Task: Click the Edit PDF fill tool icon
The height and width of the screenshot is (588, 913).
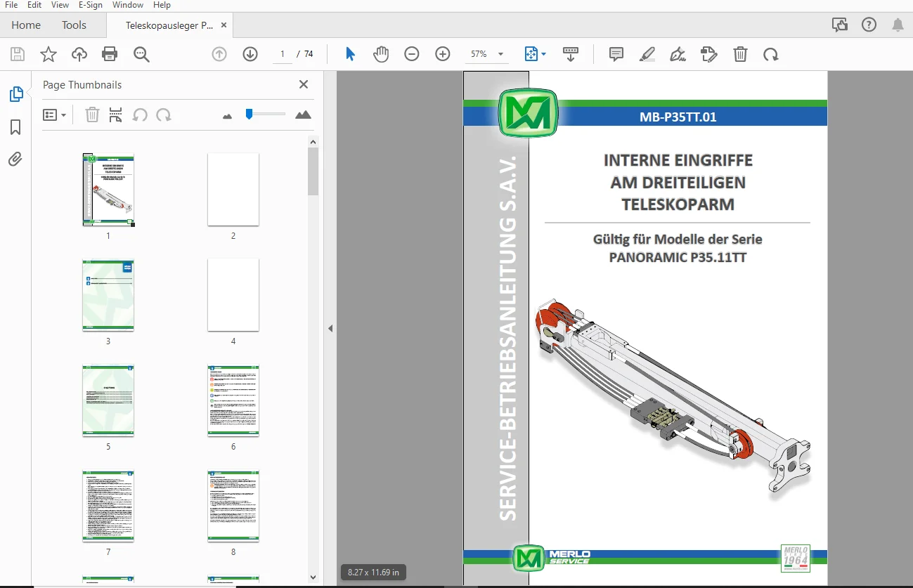Action: coord(709,54)
